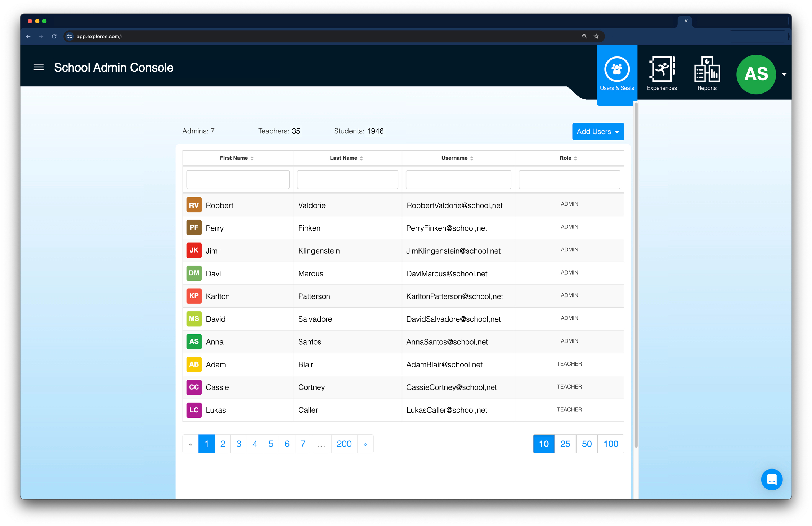Screen dimensions: 812x526
Task: Click the Username filter field
Action: coord(458,179)
